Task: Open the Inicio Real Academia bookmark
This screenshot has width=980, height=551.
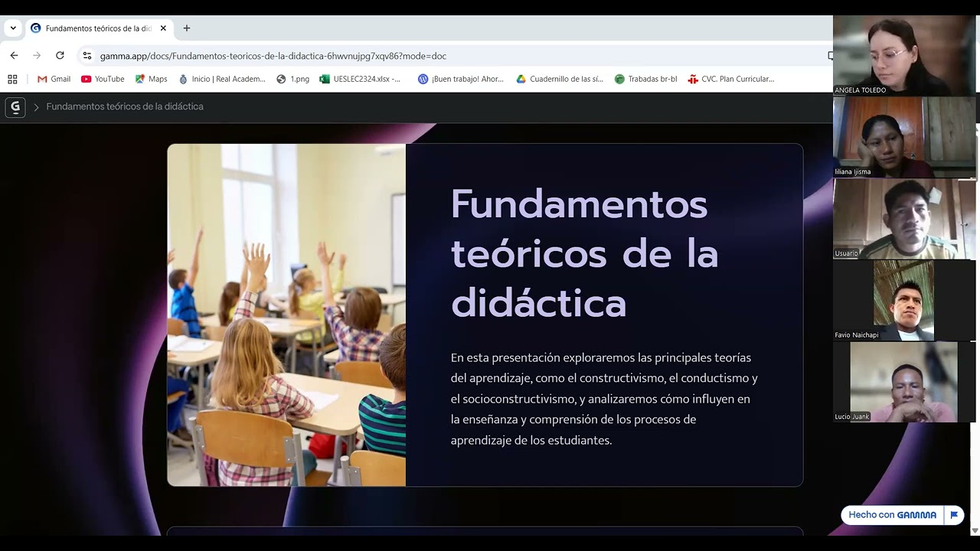Action: [x=221, y=79]
